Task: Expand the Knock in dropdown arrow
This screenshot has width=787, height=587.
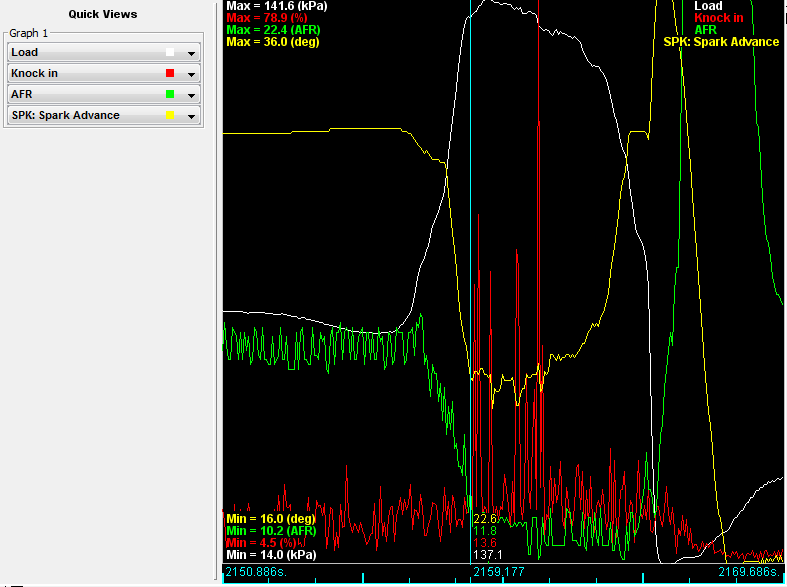Action: point(190,74)
